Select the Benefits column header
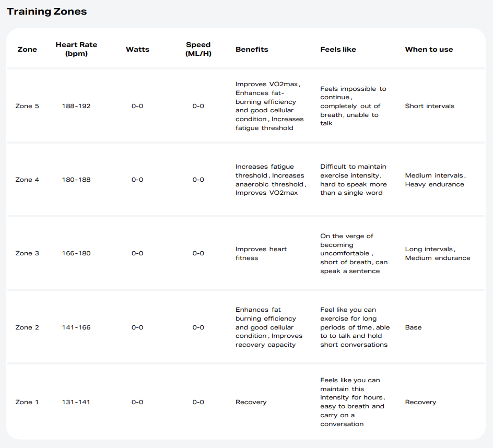Viewport: 493px width, 448px height. pos(252,50)
